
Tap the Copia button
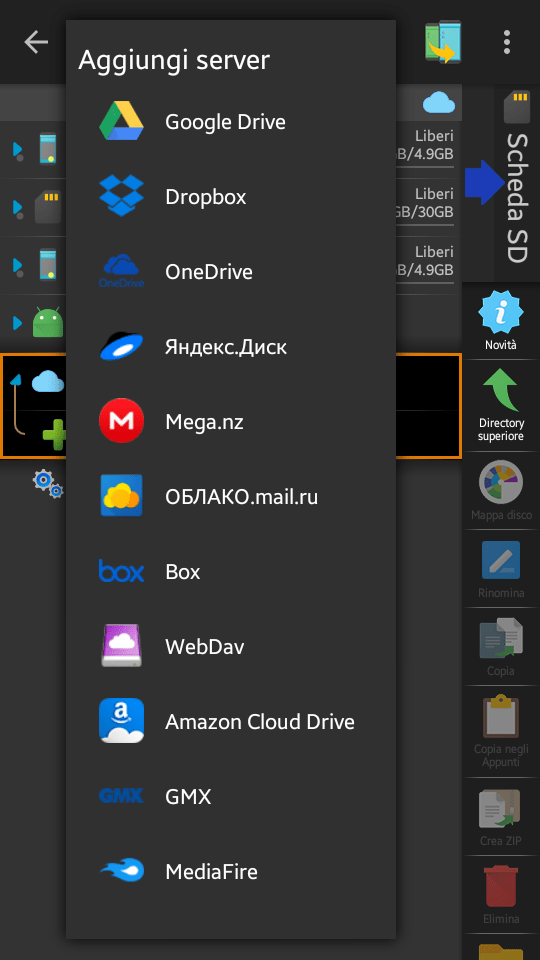click(x=501, y=647)
